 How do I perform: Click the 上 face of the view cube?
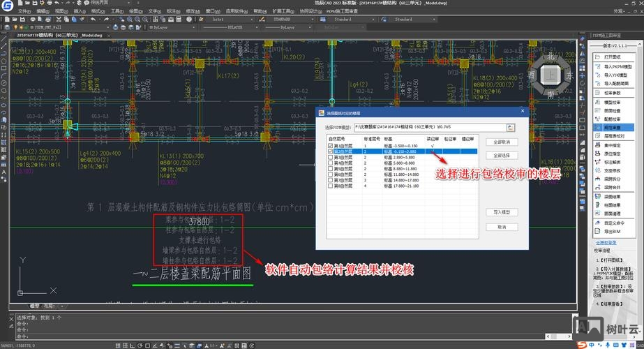pyautogui.click(x=551, y=73)
